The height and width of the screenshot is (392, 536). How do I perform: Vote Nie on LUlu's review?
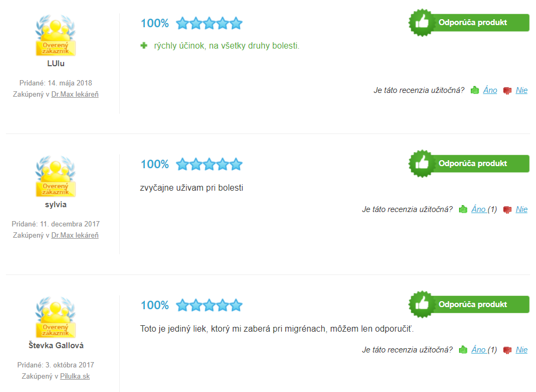pos(521,90)
